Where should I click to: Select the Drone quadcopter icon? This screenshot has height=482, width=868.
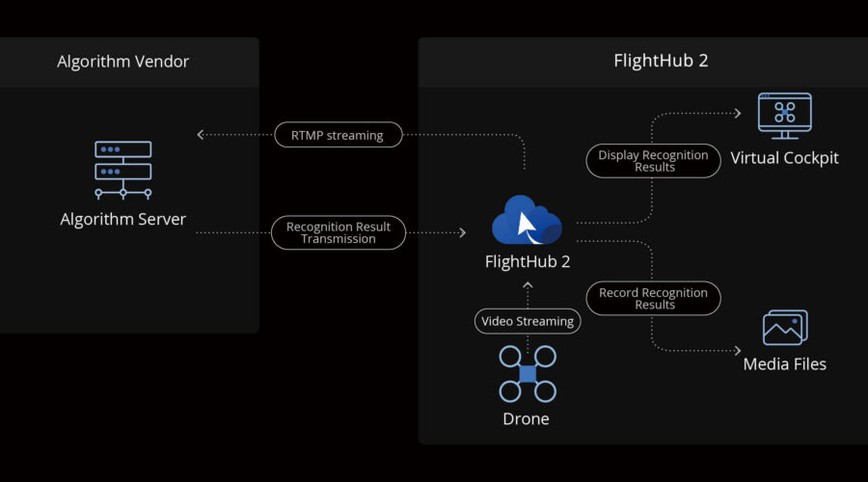pyautogui.click(x=528, y=374)
